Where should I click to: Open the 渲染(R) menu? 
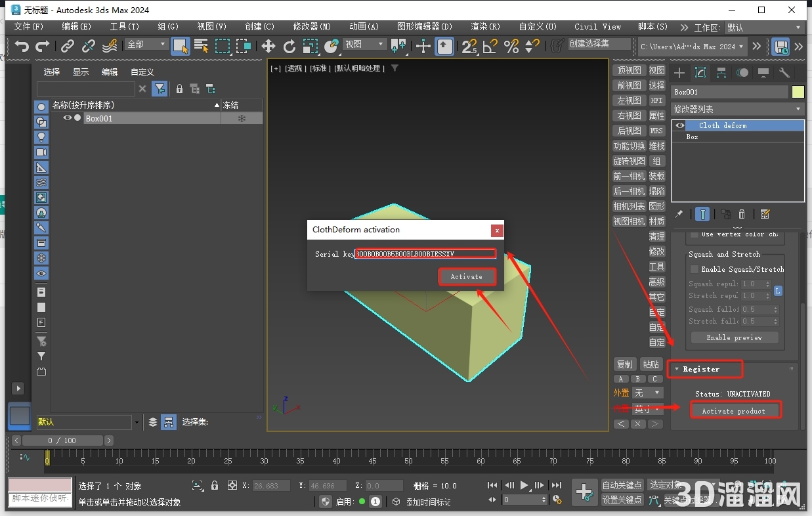tap(485, 27)
